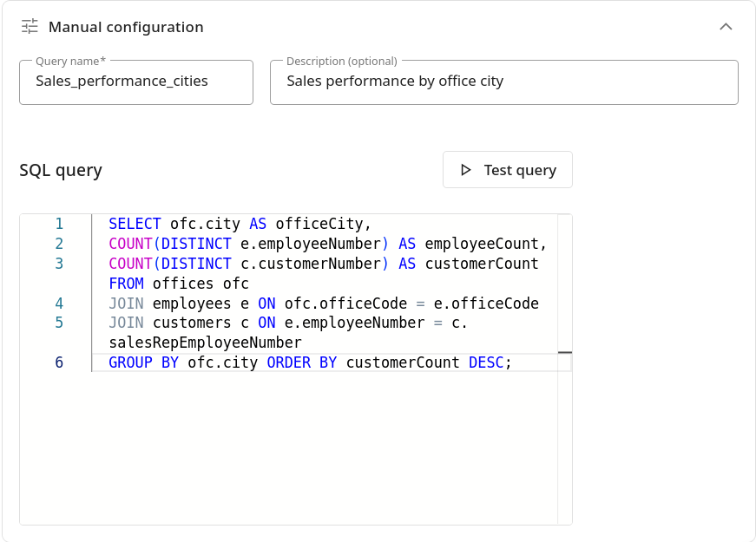
Task: Click the GROUP BY keyword on line 6
Action: [144, 362]
